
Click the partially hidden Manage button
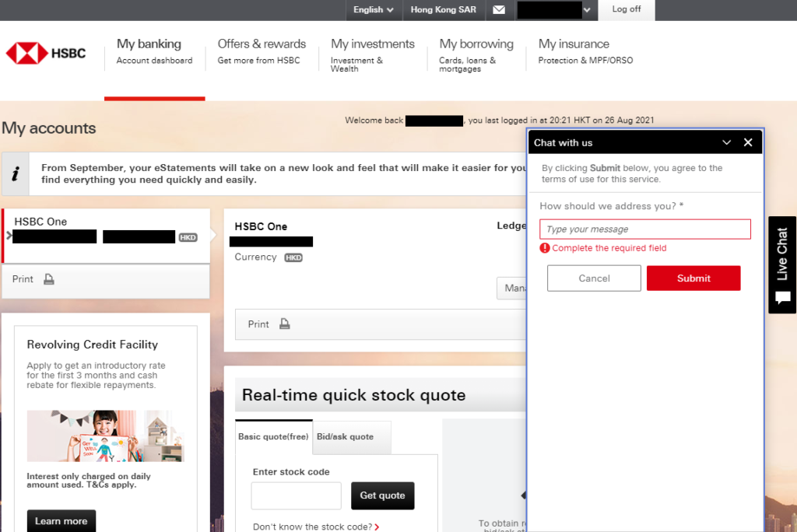[x=511, y=288]
